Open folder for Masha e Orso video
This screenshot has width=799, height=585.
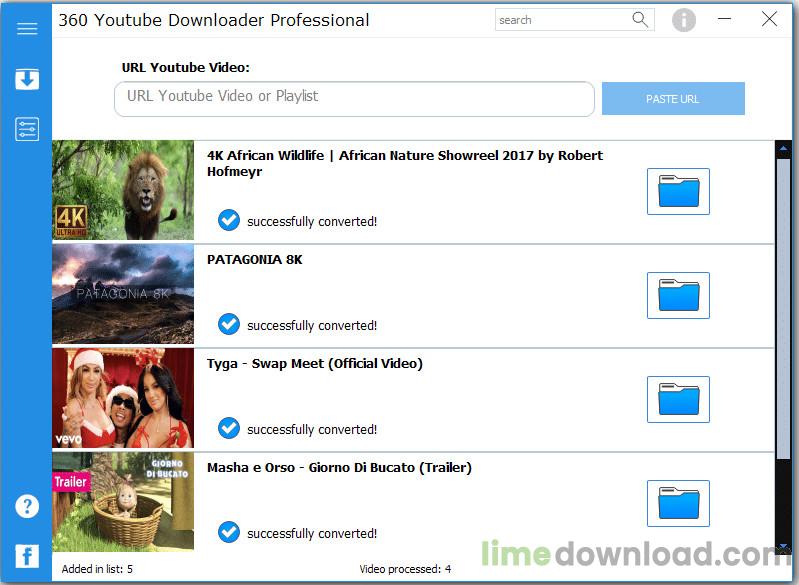pos(678,504)
